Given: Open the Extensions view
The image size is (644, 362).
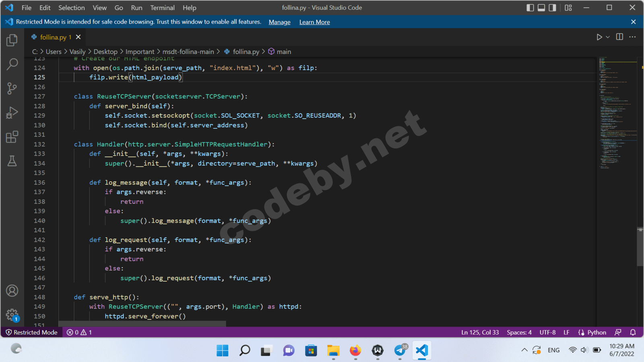Looking at the screenshot, I should click(x=12, y=137).
